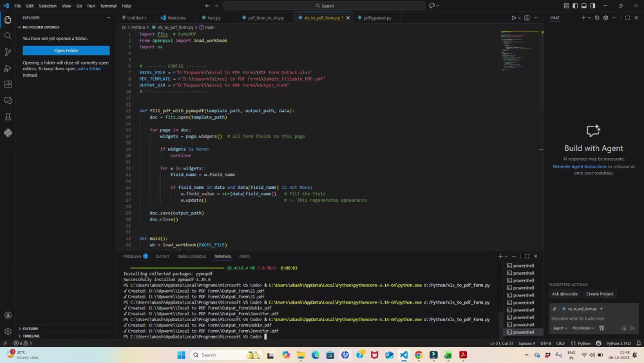The width and height of the screenshot is (644, 363).
Task: Toggle the primary sidebar layout button
Action: click(575, 6)
